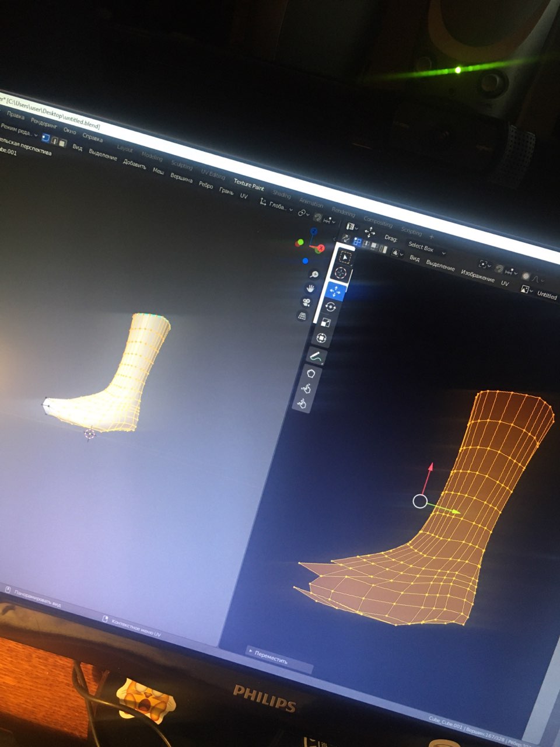Open the UV editor type dropdown
The width and height of the screenshot is (560, 747).
tap(351, 226)
